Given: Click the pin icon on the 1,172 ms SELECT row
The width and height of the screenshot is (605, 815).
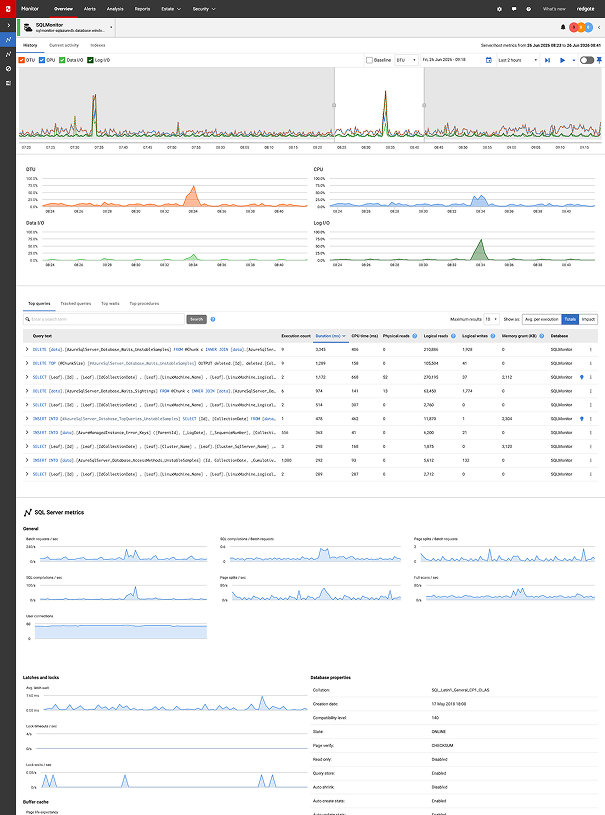Looking at the screenshot, I should pos(582,377).
